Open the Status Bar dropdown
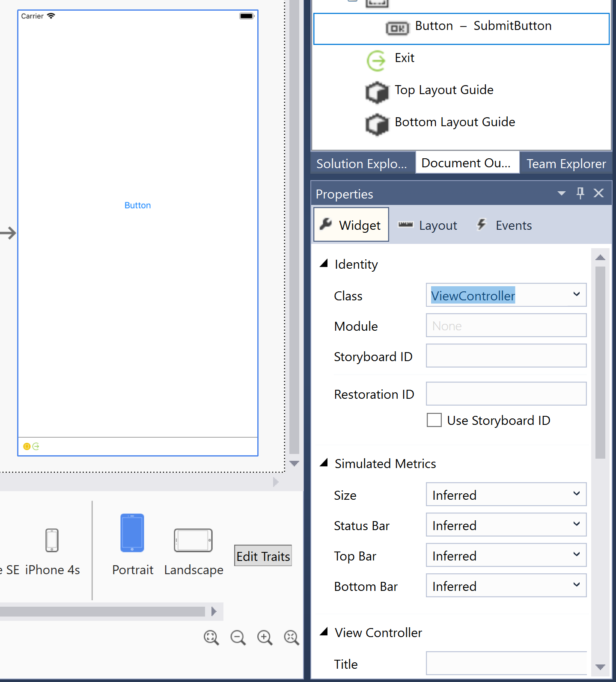 pyautogui.click(x=506, y=525)
